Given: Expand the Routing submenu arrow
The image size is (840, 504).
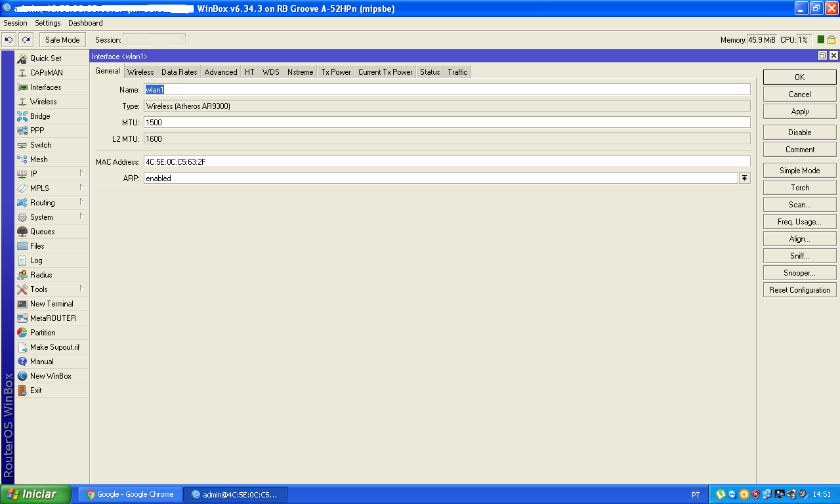Looking at the screenshot, I should tap(81, 202).
